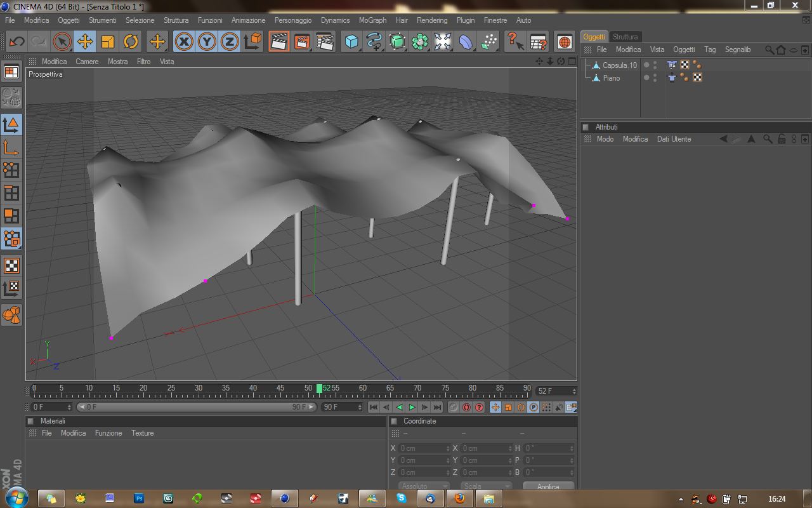
Task: Click the Scale tool icon
Action: 108,42
